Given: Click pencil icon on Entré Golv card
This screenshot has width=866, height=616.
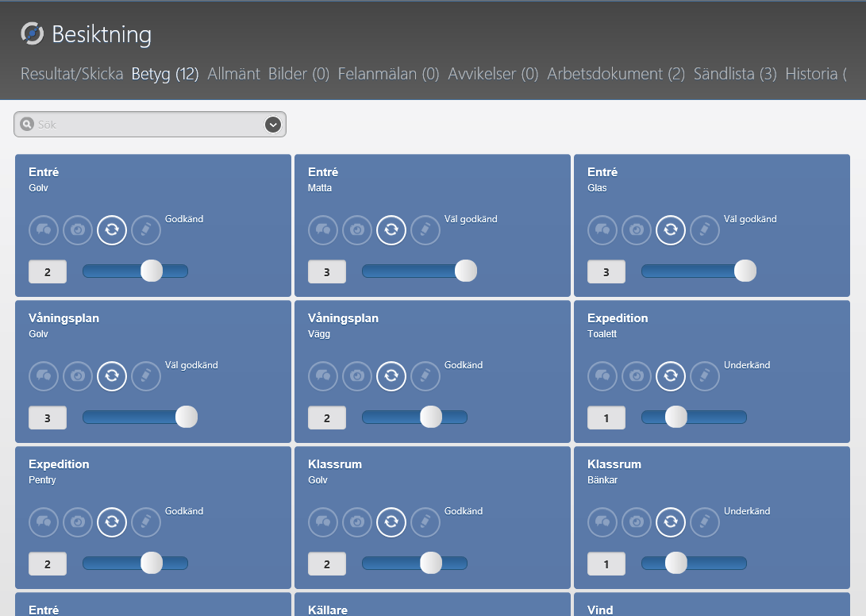Looking at the screenshot, I should tap(146, 230).
